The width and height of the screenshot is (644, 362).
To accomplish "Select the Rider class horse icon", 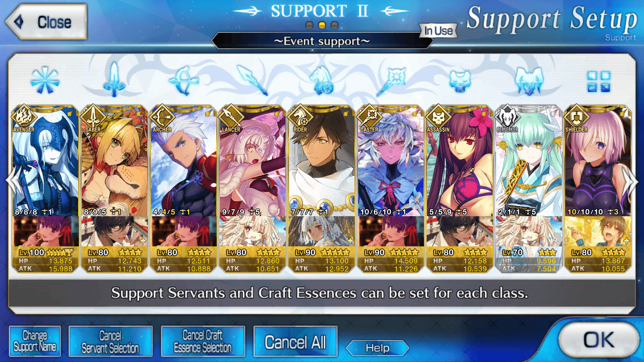I will [x=322, y=80].
